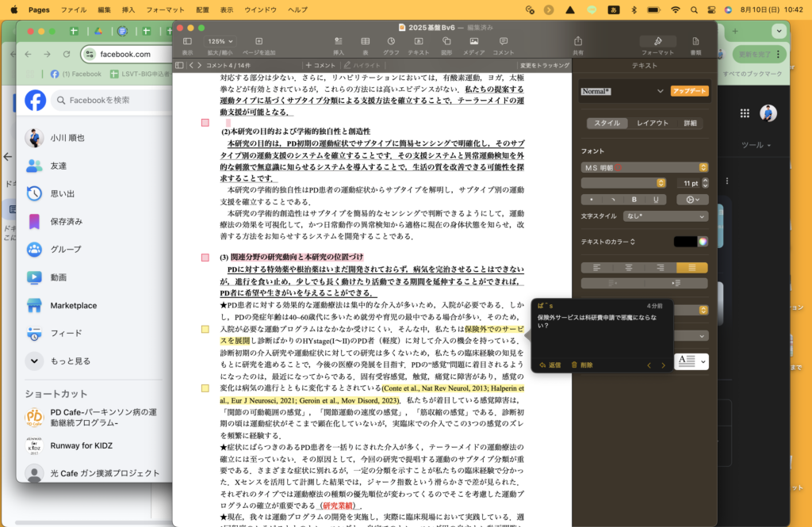Toggle underline (U) text formatting

[x=655, y=199]
